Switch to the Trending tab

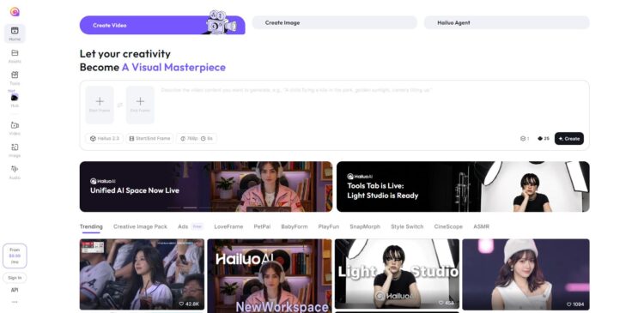pos(91,226)
